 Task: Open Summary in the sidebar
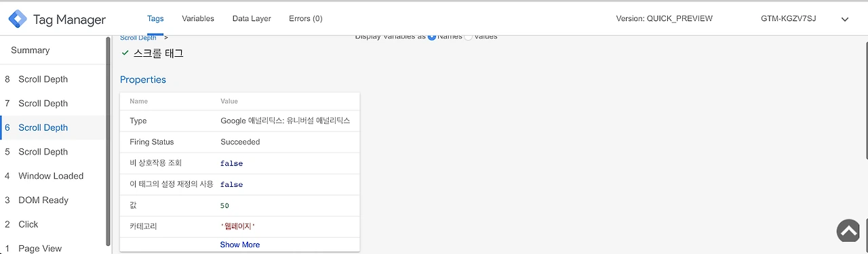31,50
